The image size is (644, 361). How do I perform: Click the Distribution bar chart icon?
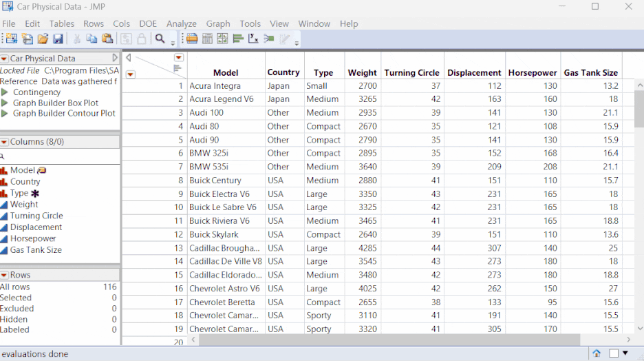point(238,39)
